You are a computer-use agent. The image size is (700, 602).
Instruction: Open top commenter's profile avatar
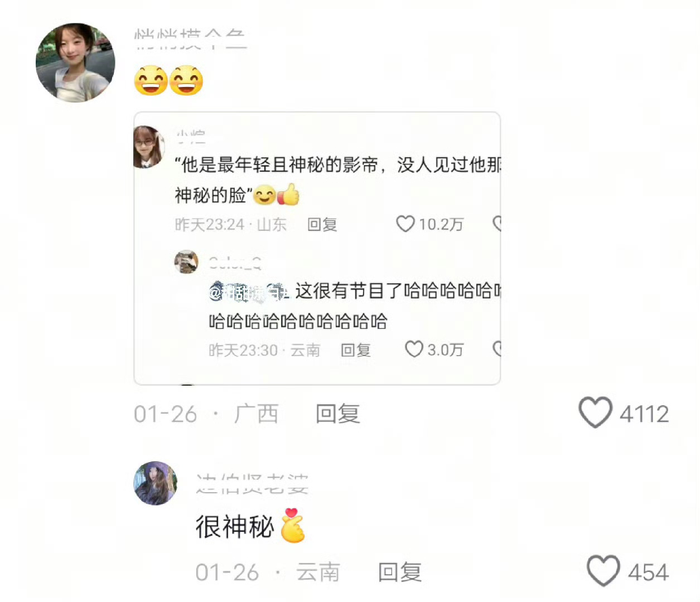75,62
